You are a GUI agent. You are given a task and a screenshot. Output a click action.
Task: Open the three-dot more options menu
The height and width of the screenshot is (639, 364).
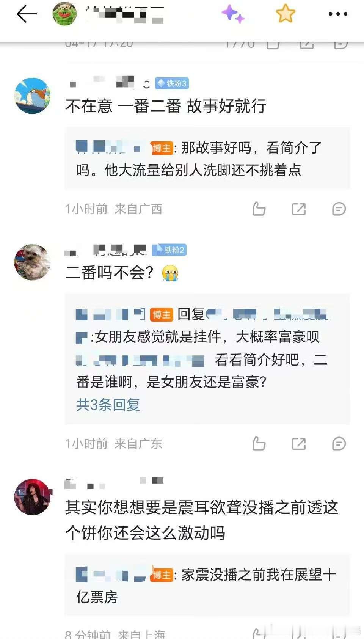338,14
